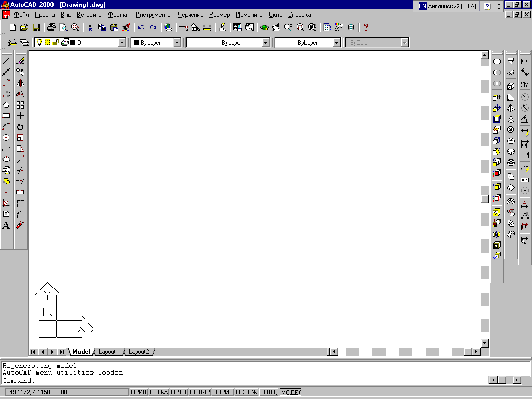Click the Help question mark icon
This screenshot has height=399, width=532.
click(366, 28)
